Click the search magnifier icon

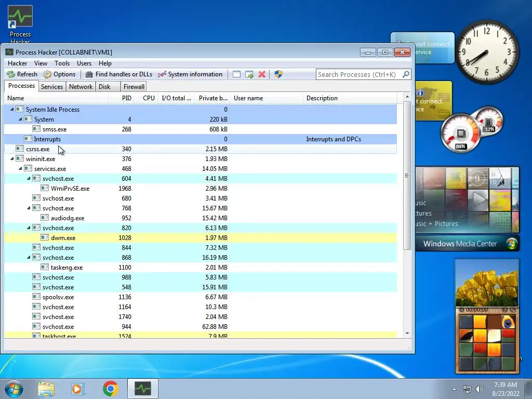(x=406, y=74)
